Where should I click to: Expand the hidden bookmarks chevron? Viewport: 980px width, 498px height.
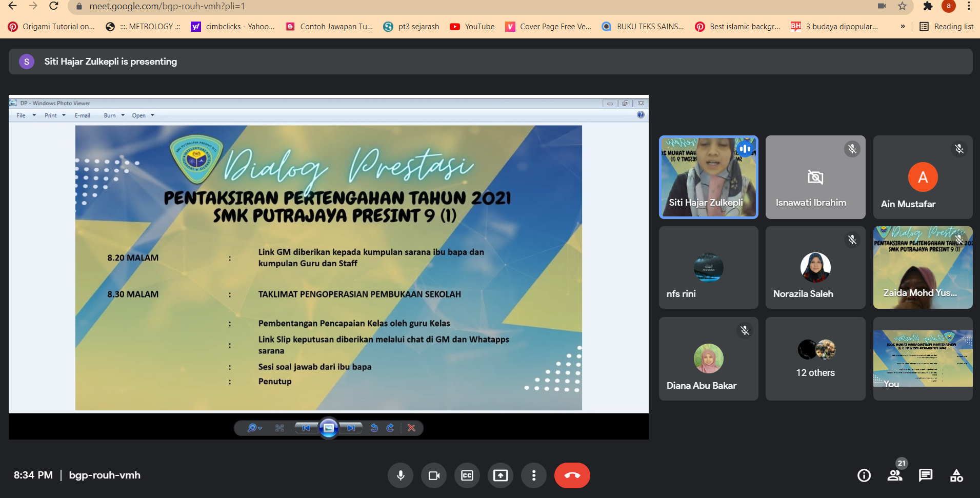(x=903, y=27)
